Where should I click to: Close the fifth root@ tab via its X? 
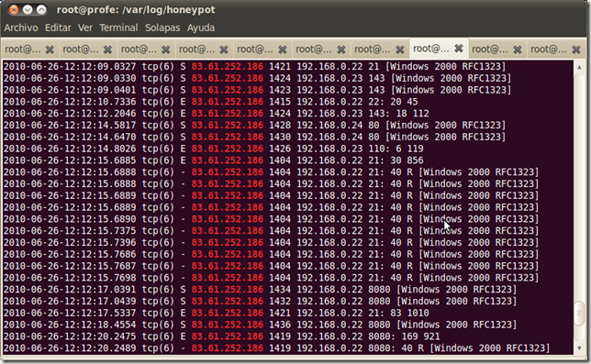(283, 50)
